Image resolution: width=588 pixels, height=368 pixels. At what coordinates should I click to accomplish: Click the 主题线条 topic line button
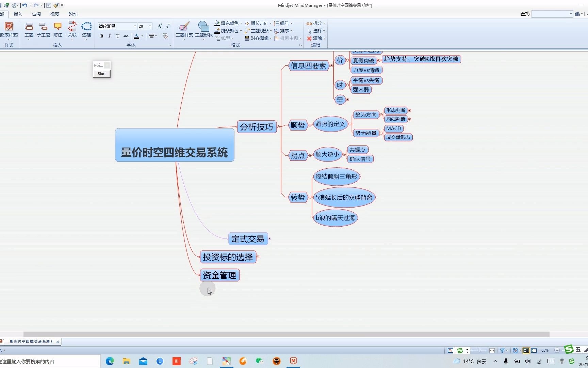(258, 31)
